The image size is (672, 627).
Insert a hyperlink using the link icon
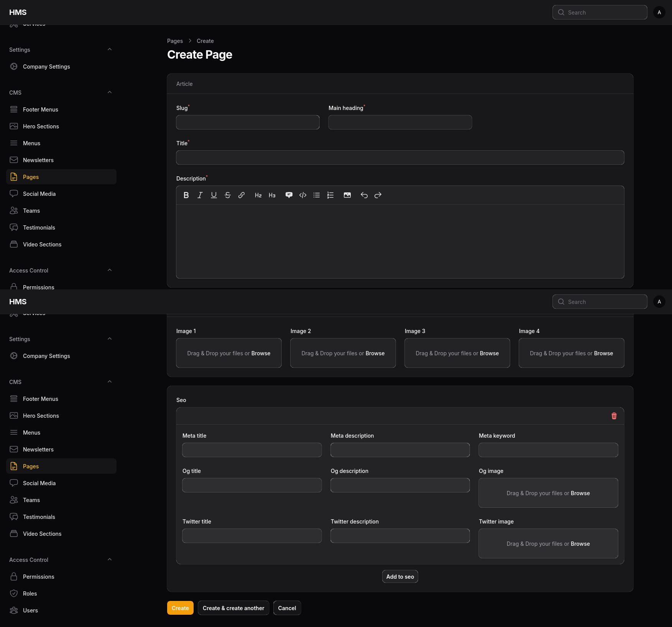tap(242, 195)
